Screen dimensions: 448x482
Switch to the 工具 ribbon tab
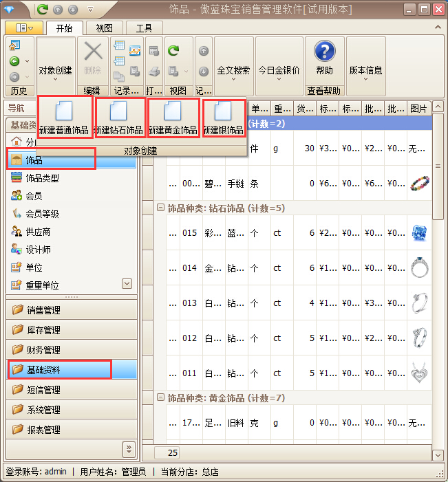(144, 28)
